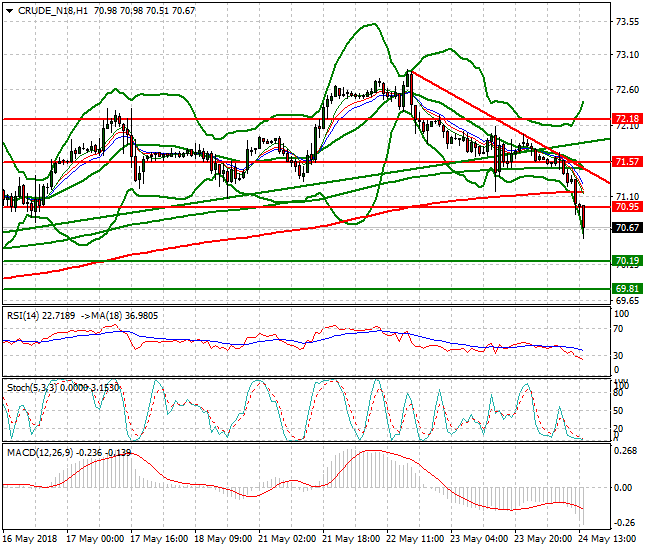Click the RSI(14) 22.7189 indicator label
Viewport: 650px width, 550px height.
click(41, 316)
